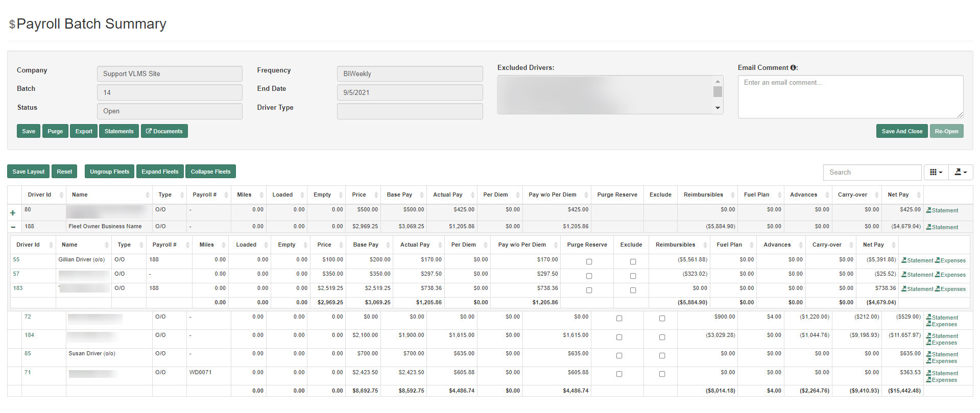Tick Exclude checkbox for Susan Driver row
Viewport: 980px width, 413px height.
point(662,355)
